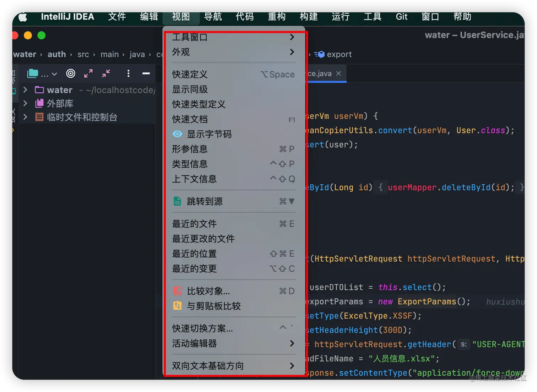Open the Git menu

pyautogui.click(x=402, y=17)
